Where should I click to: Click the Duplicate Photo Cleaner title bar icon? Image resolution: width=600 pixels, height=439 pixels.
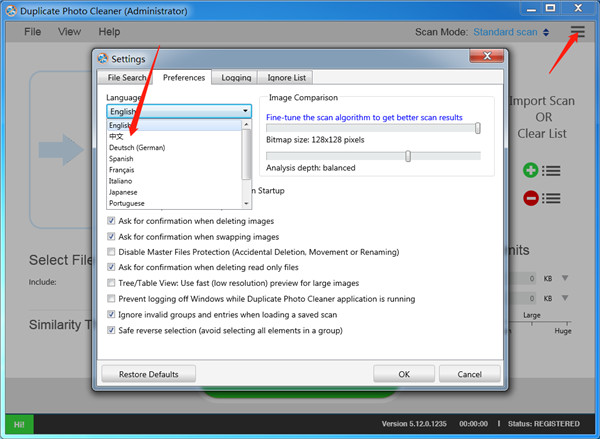point(11,11)
